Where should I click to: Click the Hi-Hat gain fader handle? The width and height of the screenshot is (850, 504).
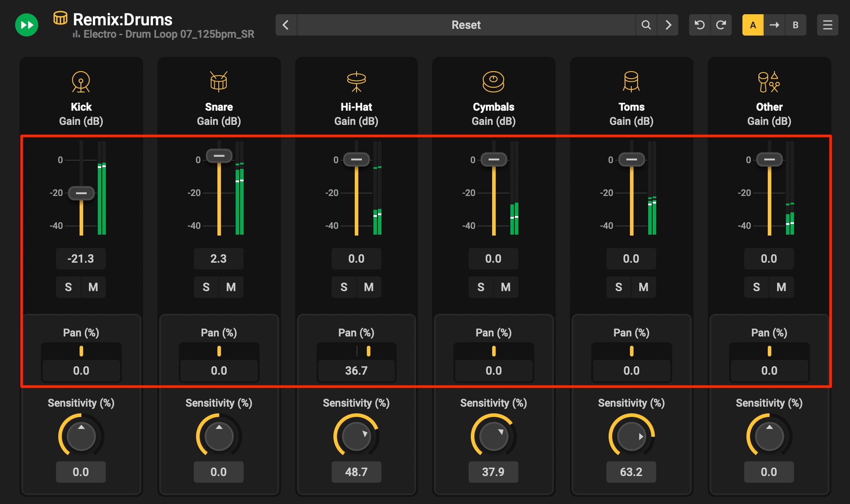point(357,160)
